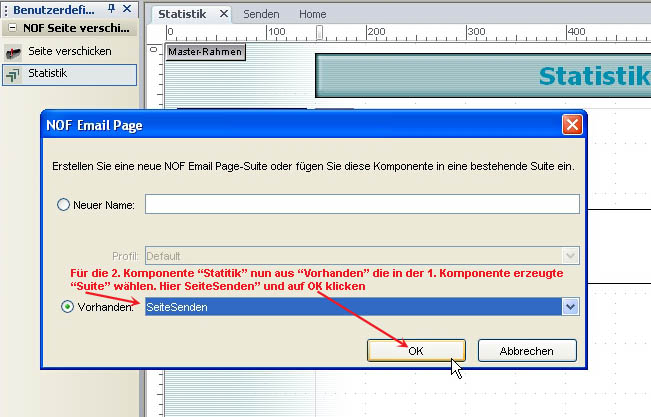Viewport: 651px width, 417px height.
Task: Confirm the dialog with the OK button
Action: (x=415, y=350)
